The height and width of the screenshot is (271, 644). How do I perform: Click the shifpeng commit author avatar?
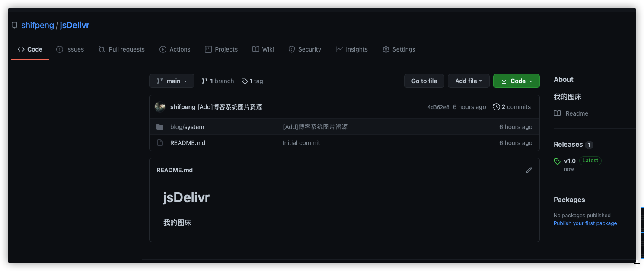point(160,107)
